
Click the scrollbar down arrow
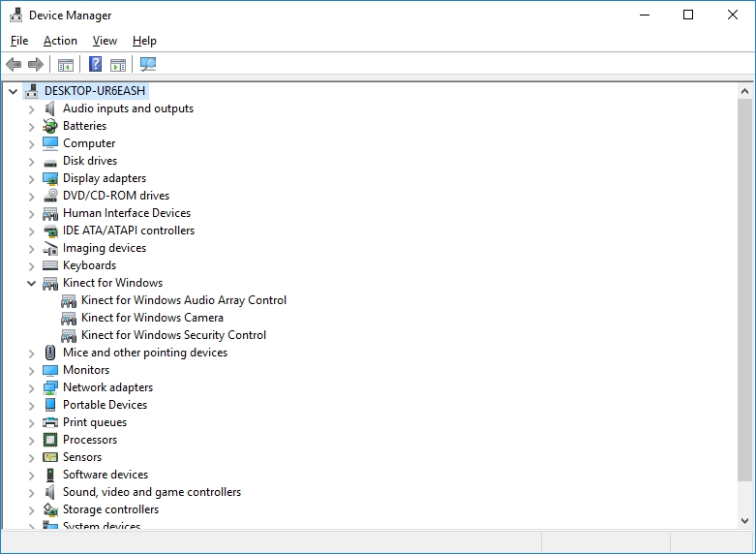pyautogui.click(x=745, y=521)
